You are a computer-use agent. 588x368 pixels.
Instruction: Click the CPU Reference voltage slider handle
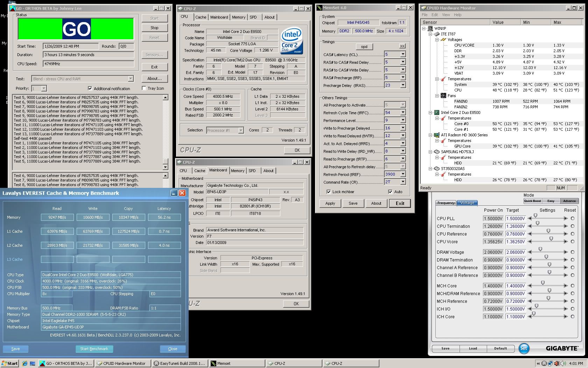tap(548, 231)
